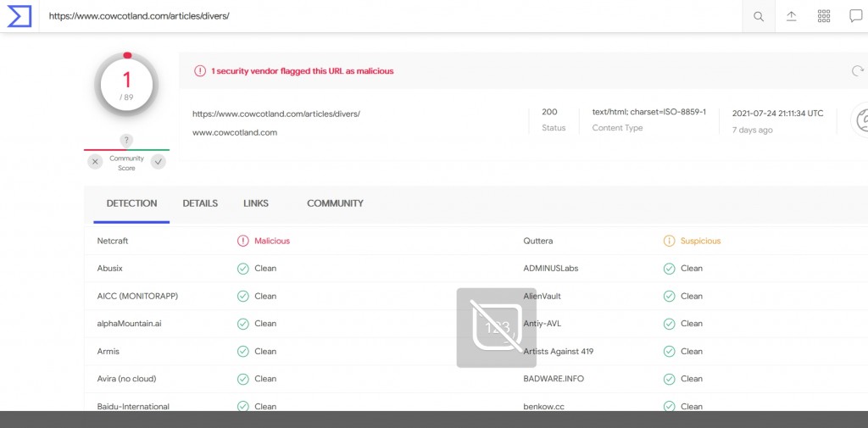
Task: Click Armis clean check icon
Action: (243, 352)
